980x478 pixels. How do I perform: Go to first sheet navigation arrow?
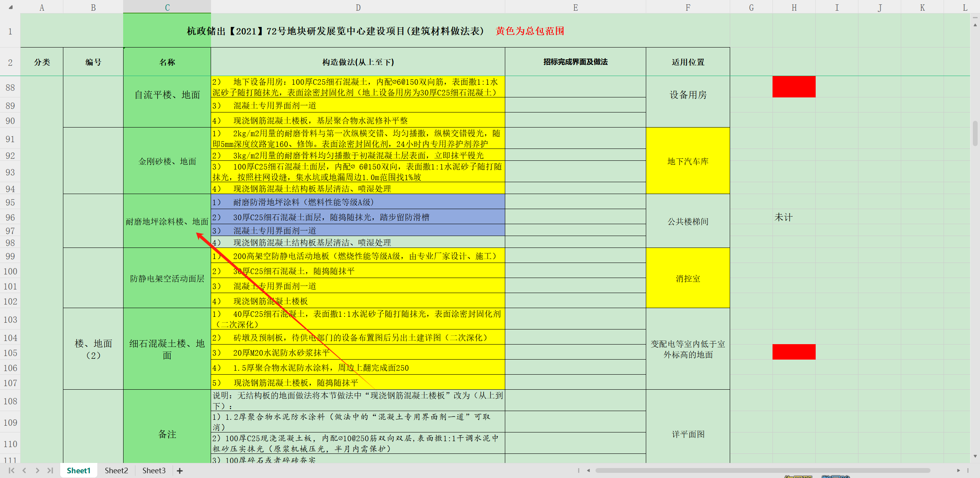tap(11, 470)
